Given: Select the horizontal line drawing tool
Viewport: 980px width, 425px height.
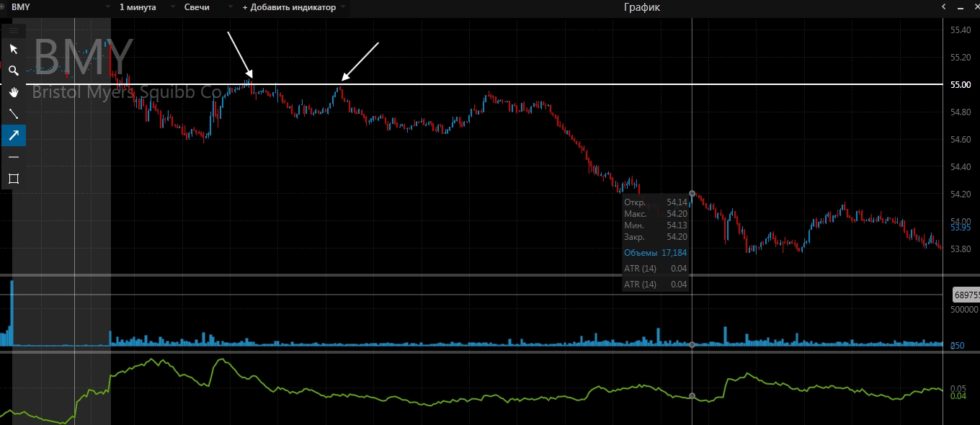Looking at the screenshot, I should pyautogui.click(x=13, y=157).
